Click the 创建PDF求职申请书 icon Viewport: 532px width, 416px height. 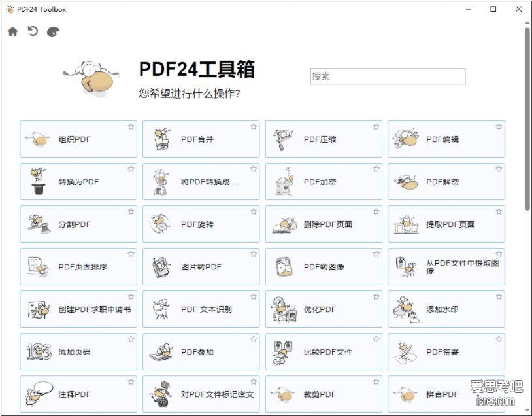pos(39,309)
